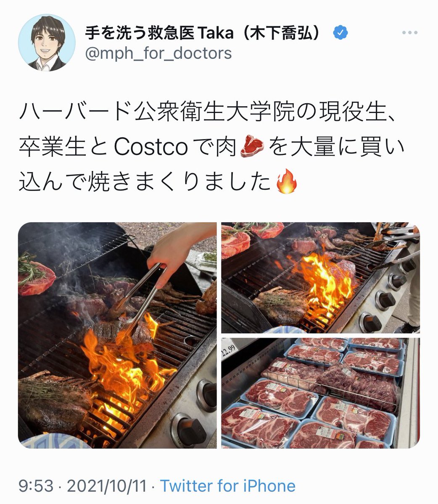
Task: Tap the 9:53 · 2021/10/11 timestamp
Action: (x=83, y=486)
